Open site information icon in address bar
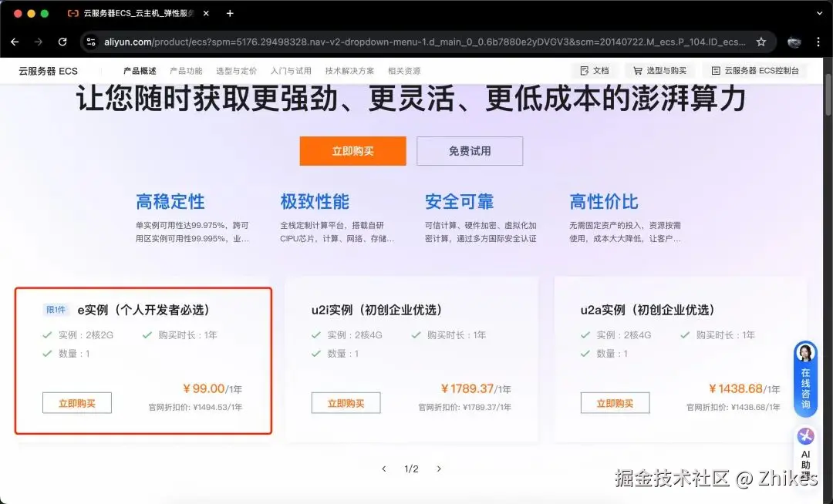This screenshot has height=504, width=833. tap(91, 42)
